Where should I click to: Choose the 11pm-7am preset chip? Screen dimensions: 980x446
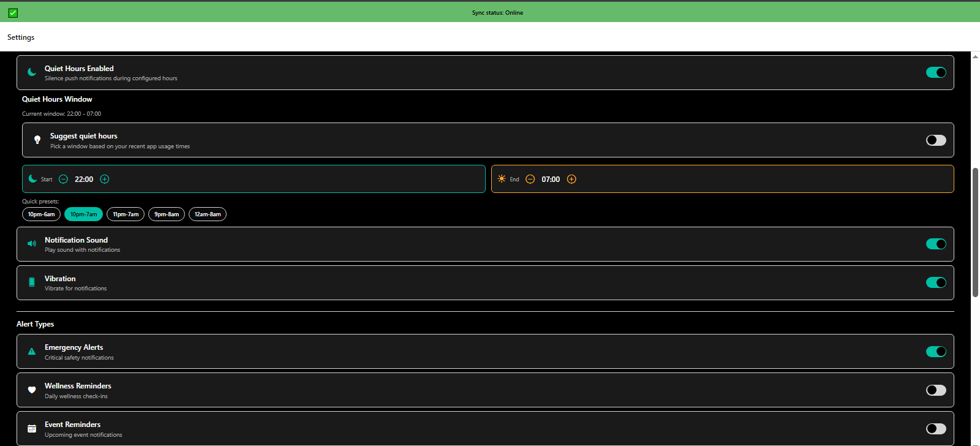pyautogui.click(x=126, y=214)
